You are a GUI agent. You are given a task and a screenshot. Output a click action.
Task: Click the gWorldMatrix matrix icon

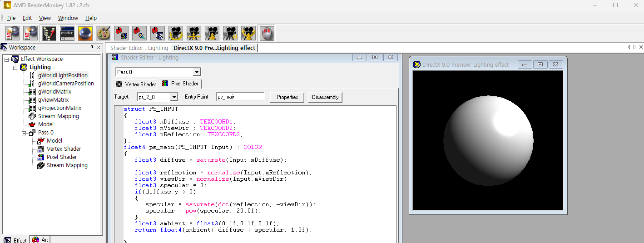[32, 92]
